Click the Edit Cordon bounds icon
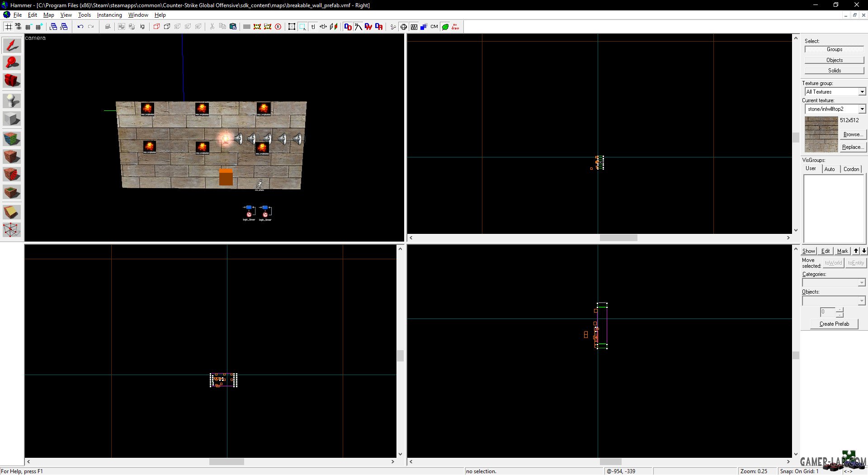 pos(268,27)
